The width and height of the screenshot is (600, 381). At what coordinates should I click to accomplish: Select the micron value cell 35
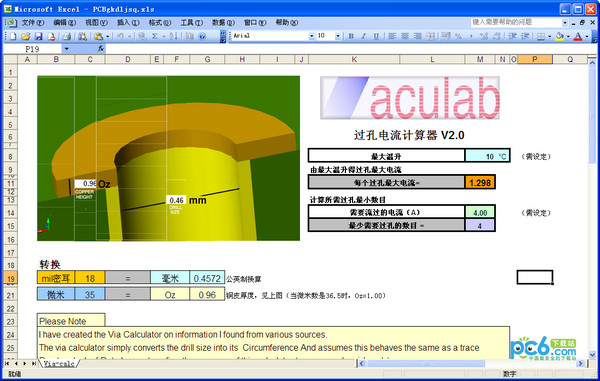[90, 295]
